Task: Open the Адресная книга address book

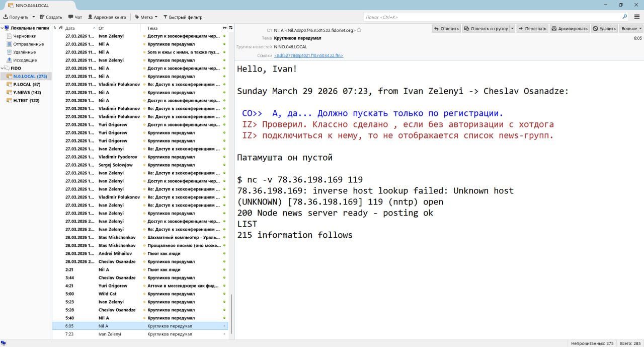Action: click(107, 17)
